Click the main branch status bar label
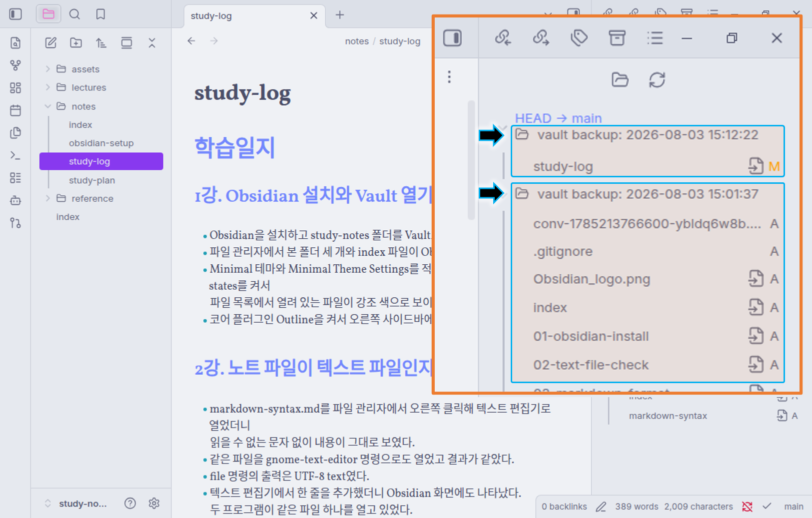The image size is (812, 518). (x=794, y=507)
